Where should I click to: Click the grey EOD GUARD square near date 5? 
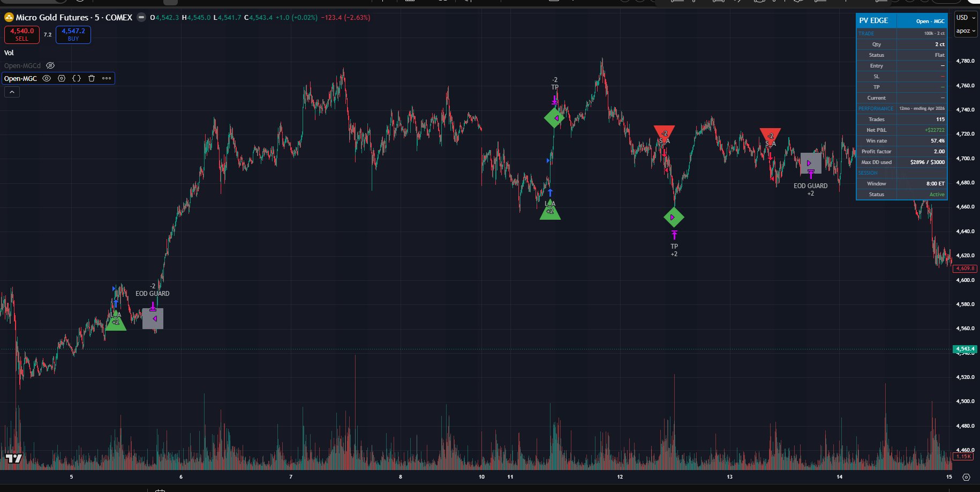coord(153,318)
